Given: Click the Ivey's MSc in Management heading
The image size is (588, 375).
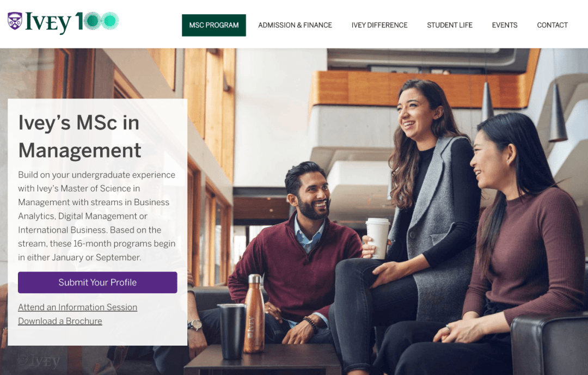Looking at the screenshot, I should click(x=79, y=137).
